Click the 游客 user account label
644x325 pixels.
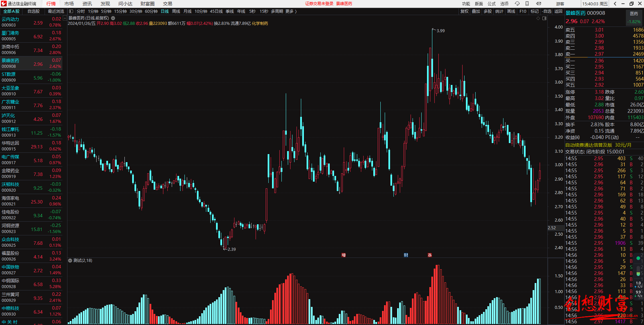point(560,4)
